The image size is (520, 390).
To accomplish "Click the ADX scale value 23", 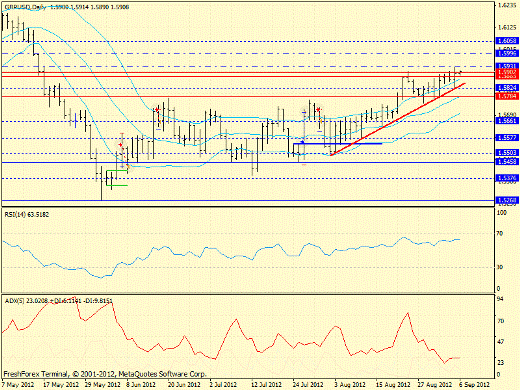I will (x=500, y=362).
